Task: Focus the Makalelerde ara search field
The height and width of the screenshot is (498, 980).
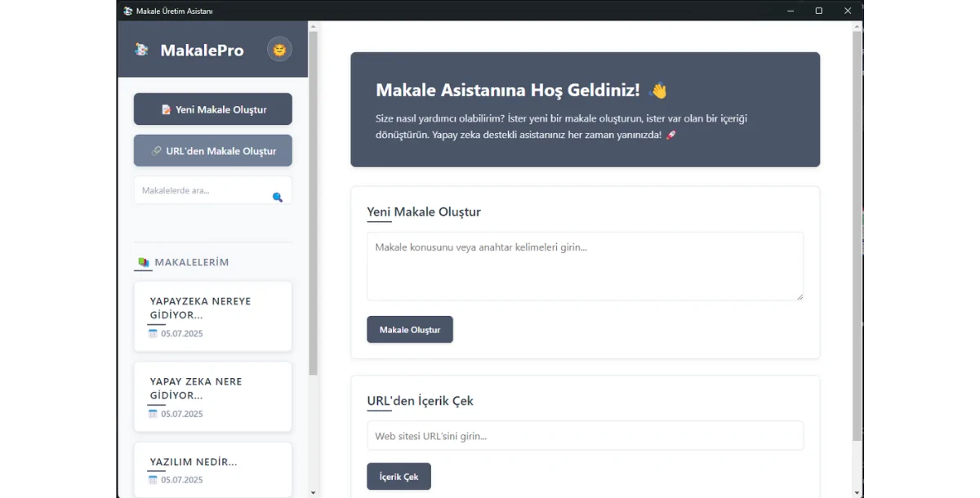Action: pyautogui.click(x=204, y=190)
